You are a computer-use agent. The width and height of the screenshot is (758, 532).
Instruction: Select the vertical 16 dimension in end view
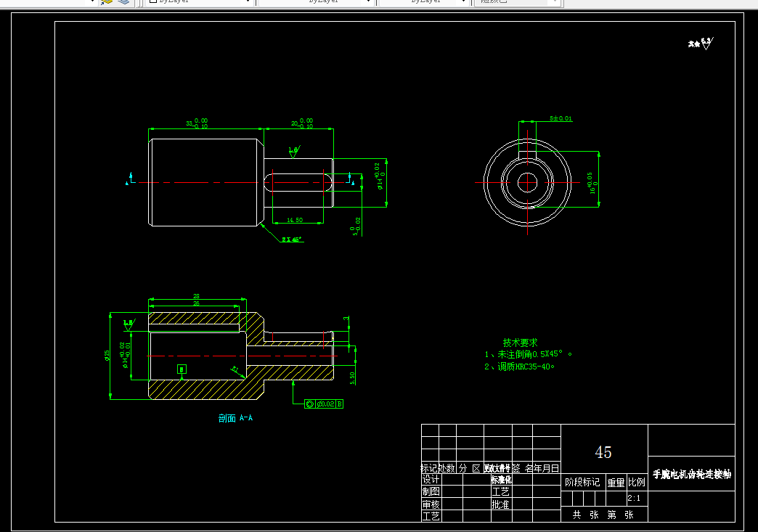tap(592, 183)
